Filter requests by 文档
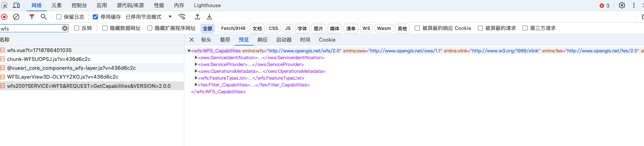 (x=257, y=29)
